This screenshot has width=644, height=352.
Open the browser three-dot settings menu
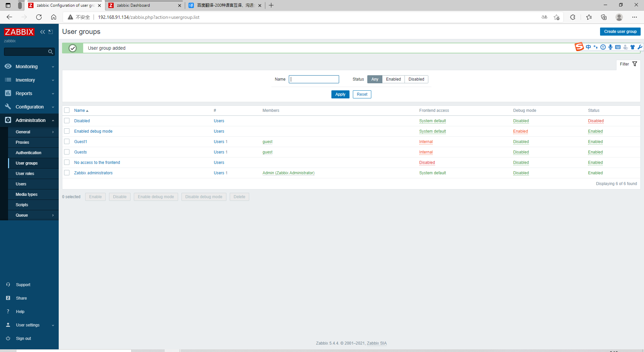(x=635, y=17)
